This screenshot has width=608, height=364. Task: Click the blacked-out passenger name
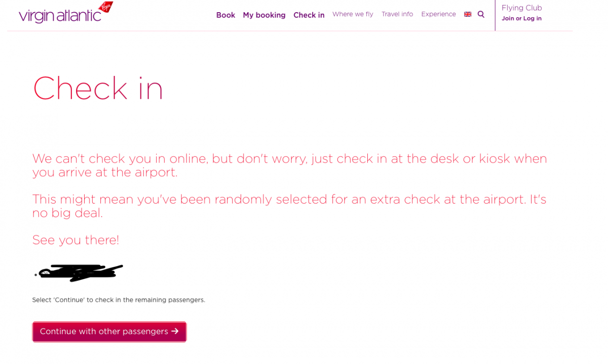(79, 272)
